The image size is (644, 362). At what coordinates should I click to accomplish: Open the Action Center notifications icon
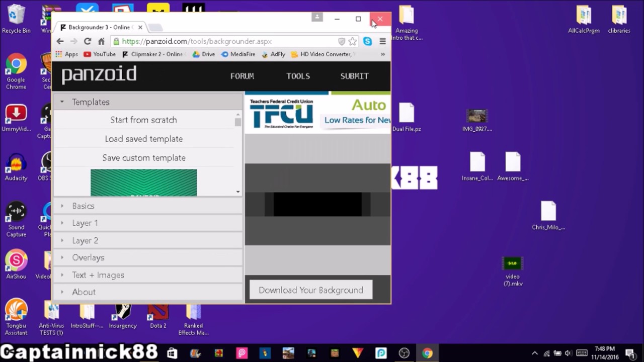click(630, 353)
